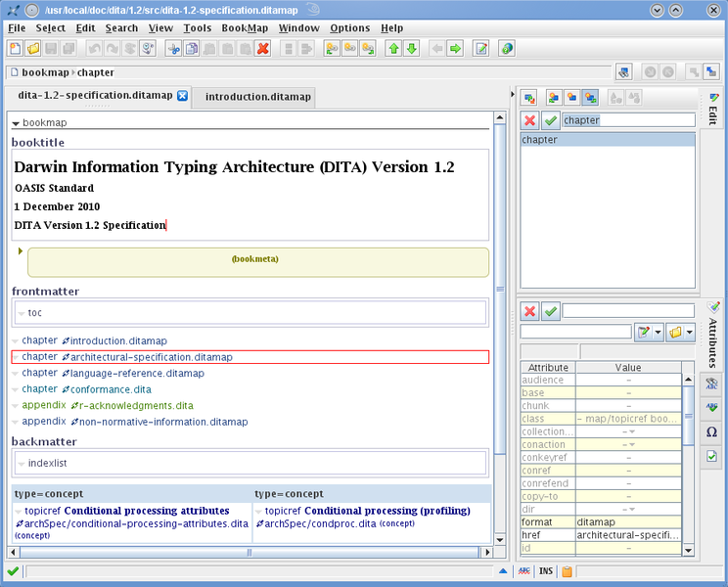Screen dimensions: 728x587
Task: Click the middle link/key toolbar icon
Action: 349,48
